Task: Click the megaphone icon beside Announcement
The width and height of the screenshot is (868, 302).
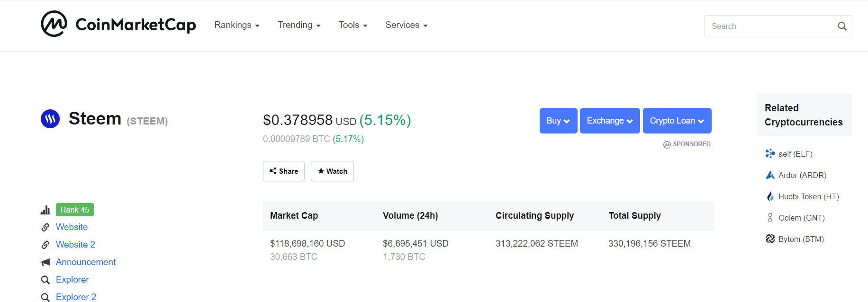Action: tap(45, 262)
